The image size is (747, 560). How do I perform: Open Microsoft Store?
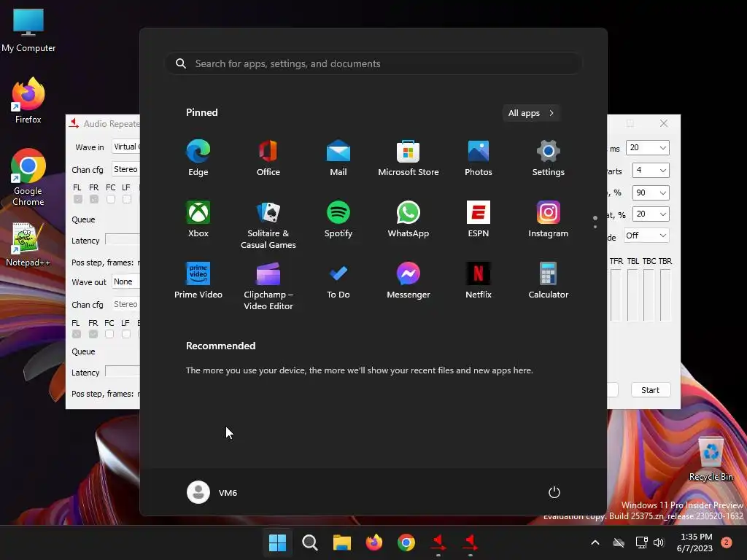click(x=409, y=158)
